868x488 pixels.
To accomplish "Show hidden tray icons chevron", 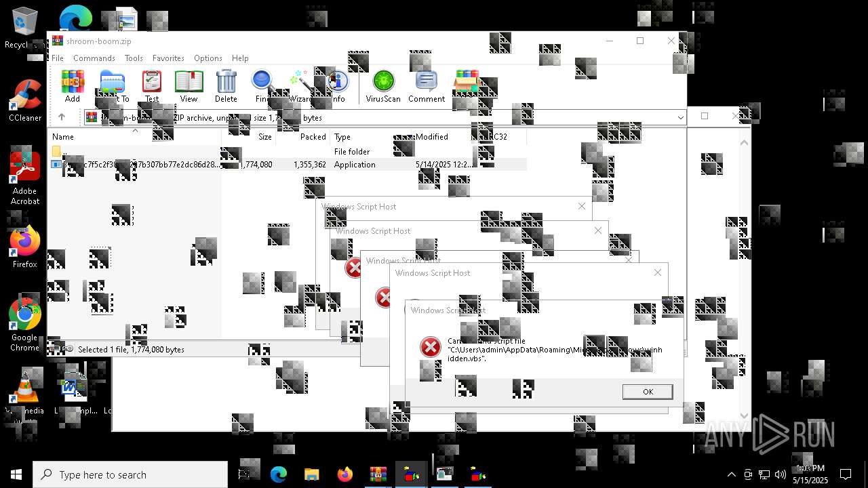I will point(731,474).
